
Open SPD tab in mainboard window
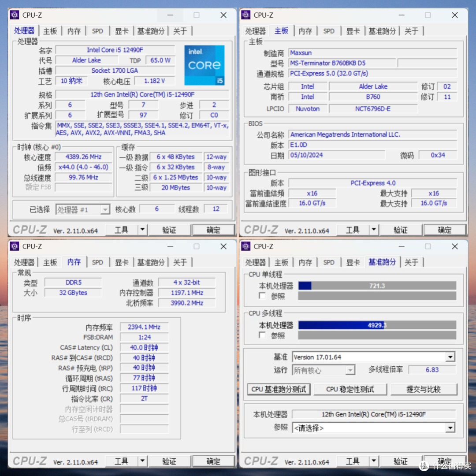coord(329,31)
